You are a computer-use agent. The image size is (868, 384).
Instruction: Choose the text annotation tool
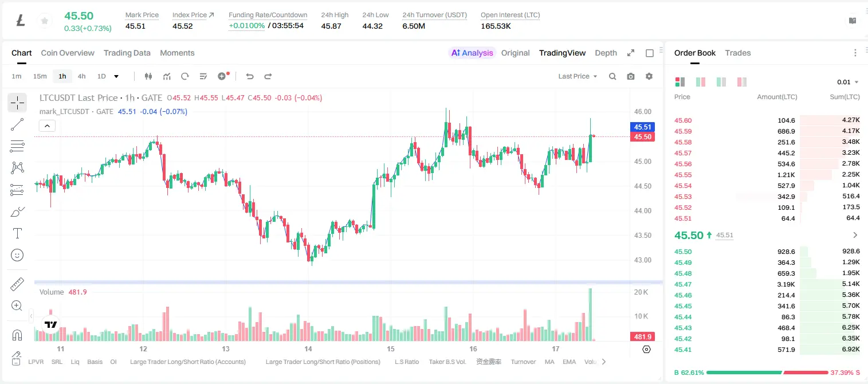(17, 233)
